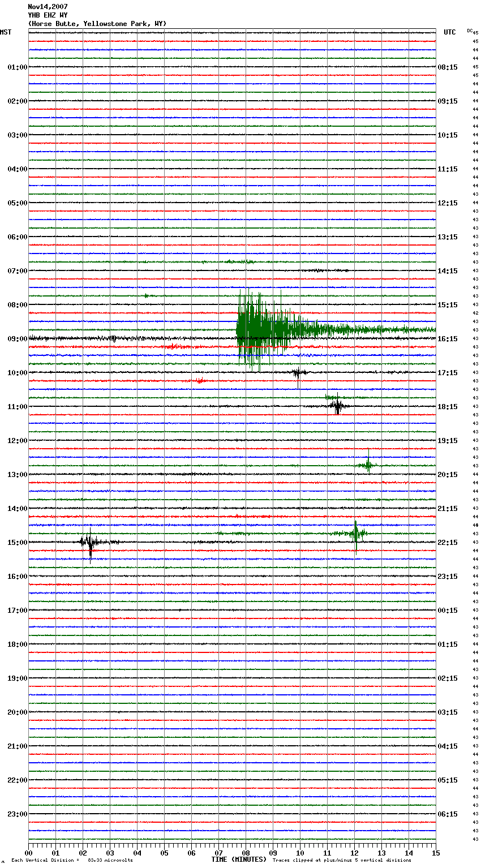Click the UTC label 15:15
The width and height of the screenshot is (481, 868).
point(448,305)
